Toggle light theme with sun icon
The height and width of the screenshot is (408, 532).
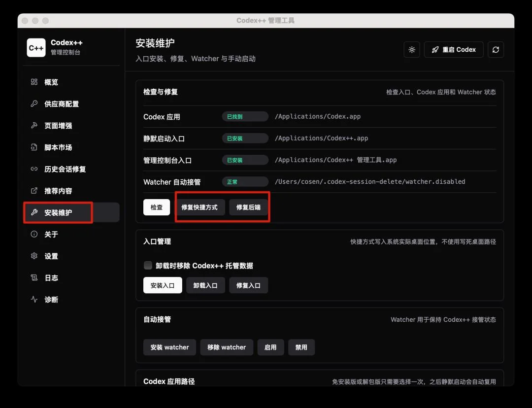(411, 50)
